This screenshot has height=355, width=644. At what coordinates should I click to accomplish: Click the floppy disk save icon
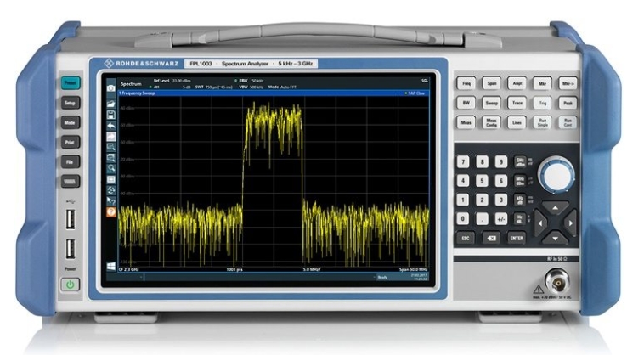click(x=110, y=114)
